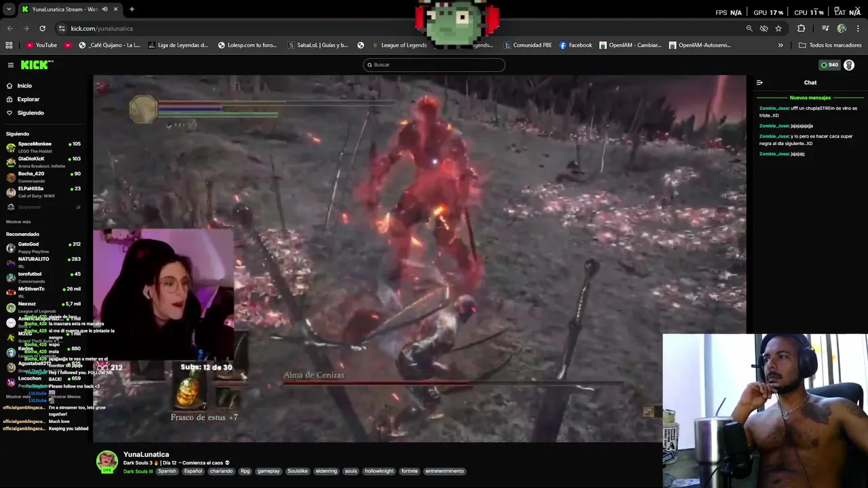This screenshot has height=488, width=868.
Task: Open the YouTube bookmark
Action: (41, 45)
